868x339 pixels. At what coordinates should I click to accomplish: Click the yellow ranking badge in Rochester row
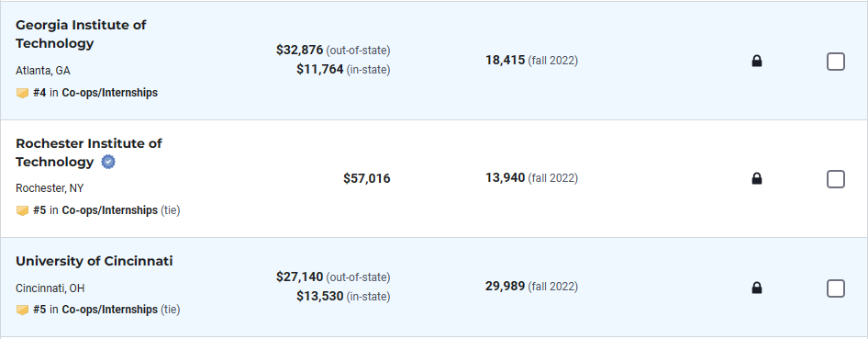22,210
